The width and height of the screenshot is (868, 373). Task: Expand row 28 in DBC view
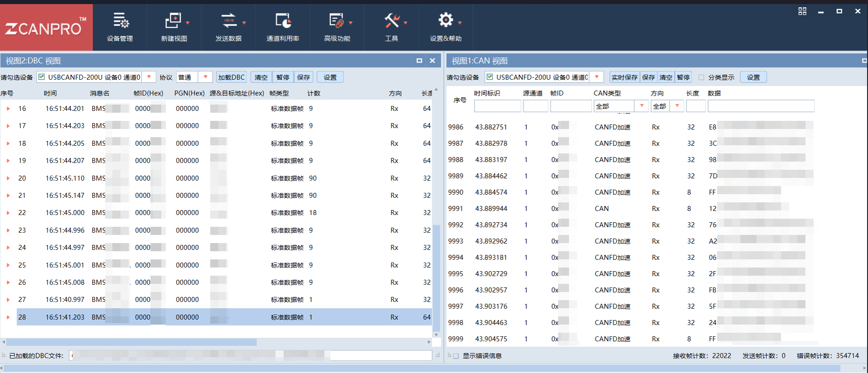(x=8, y=317)
